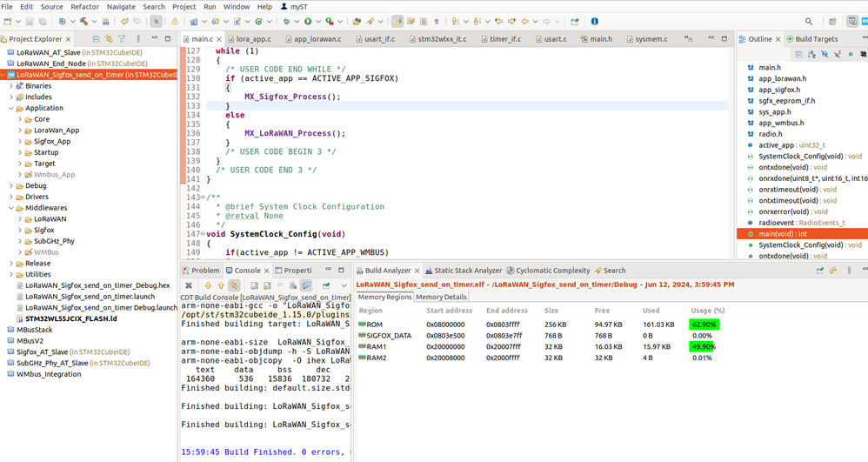Expand the Sigfox_App folder node
The height and width of the screenshot is (462, 868).
20,141
